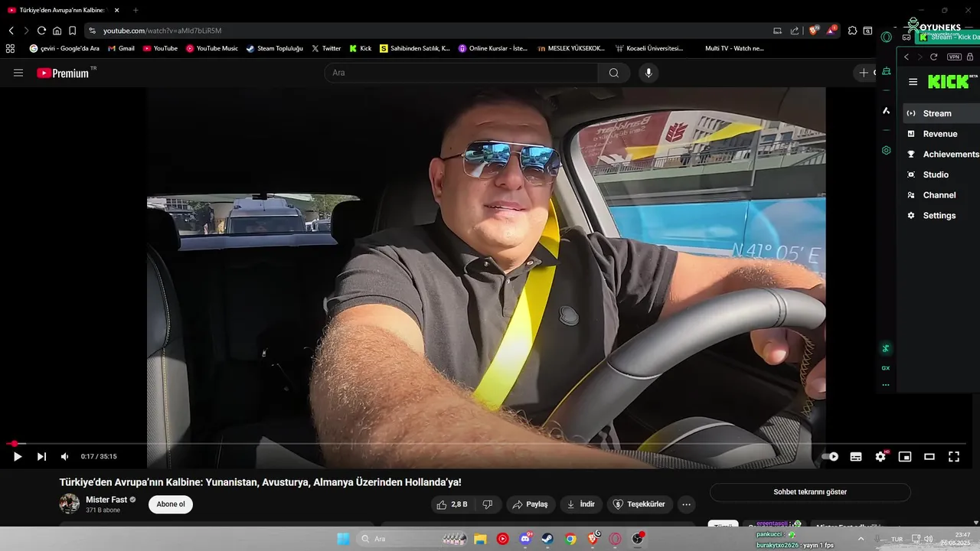Open video player settings gear
This screenshot has width=980, height=551.
[880, 457]
